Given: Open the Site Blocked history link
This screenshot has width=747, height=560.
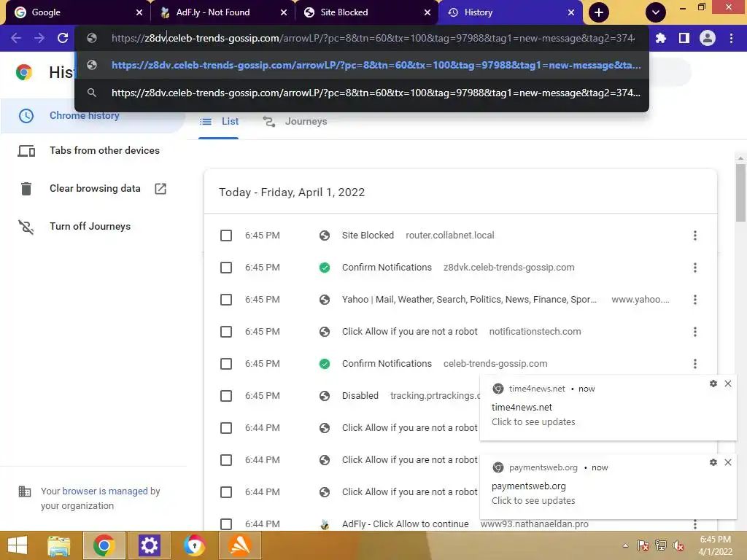Looking at the screenshot, I should pos(368,236).
